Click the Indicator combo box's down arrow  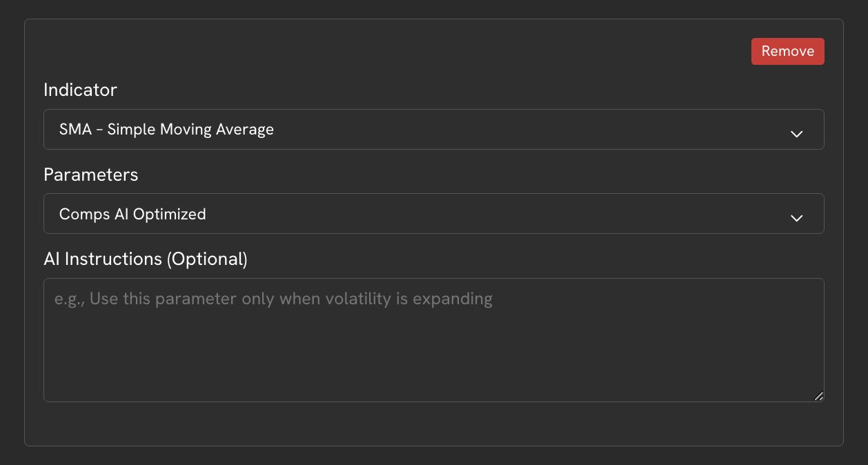[796, 134]
